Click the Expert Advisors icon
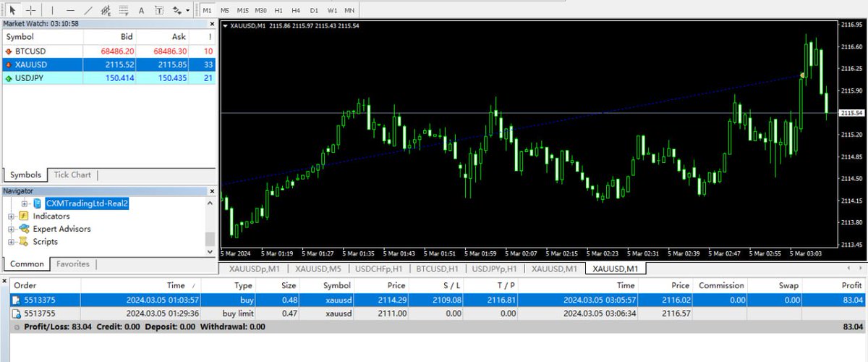Viewport: 868px width, 362px height. coord(24,229)
